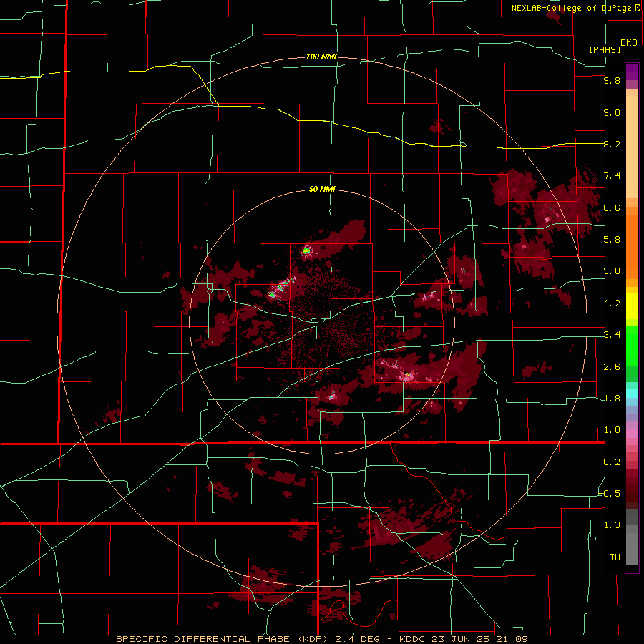
Task: Pick the purple top segment of color bar
Action: click(x=632, y=72)
